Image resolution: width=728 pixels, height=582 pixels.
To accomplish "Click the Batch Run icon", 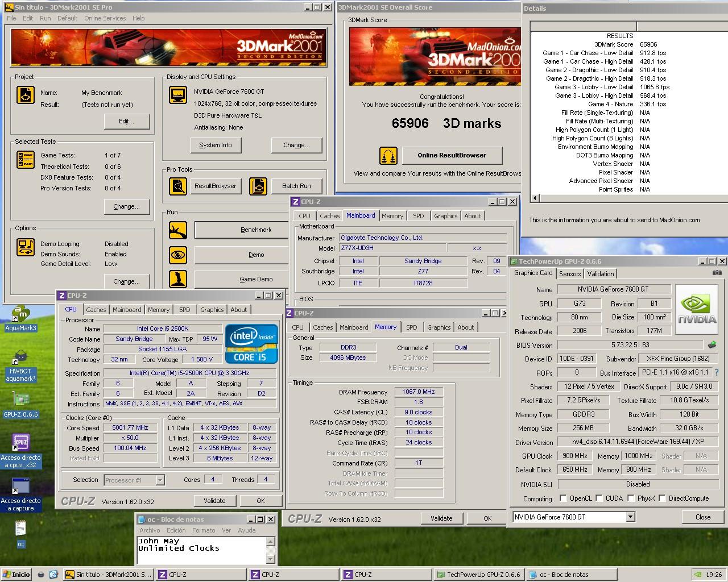I will click(258, 186).
